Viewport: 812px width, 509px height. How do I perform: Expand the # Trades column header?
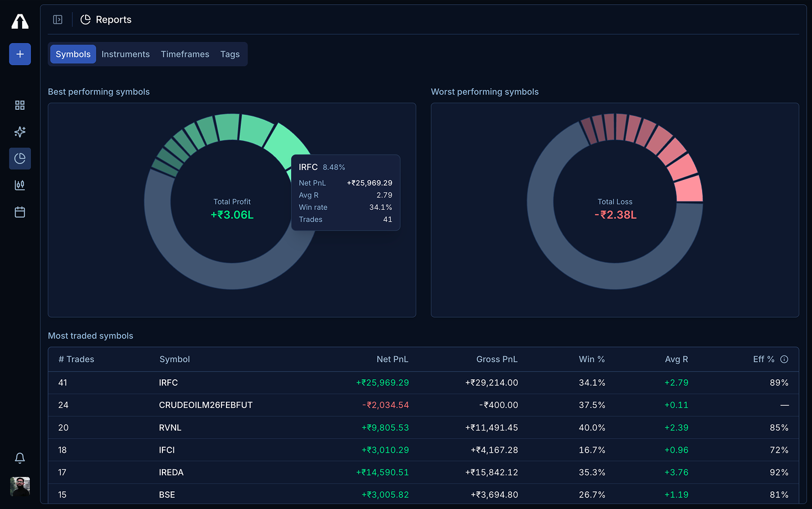tap(77, 359)
